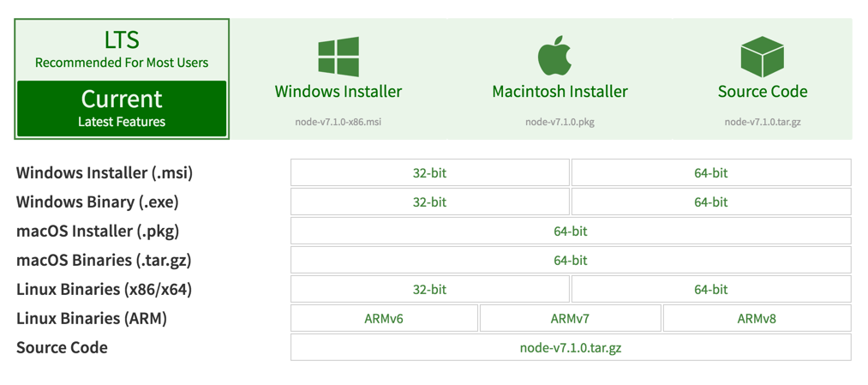Image resolution: width=868 pixels, height=385 pixels.
Task: Select the Current Latest Features tab
Action: [122, 108]
